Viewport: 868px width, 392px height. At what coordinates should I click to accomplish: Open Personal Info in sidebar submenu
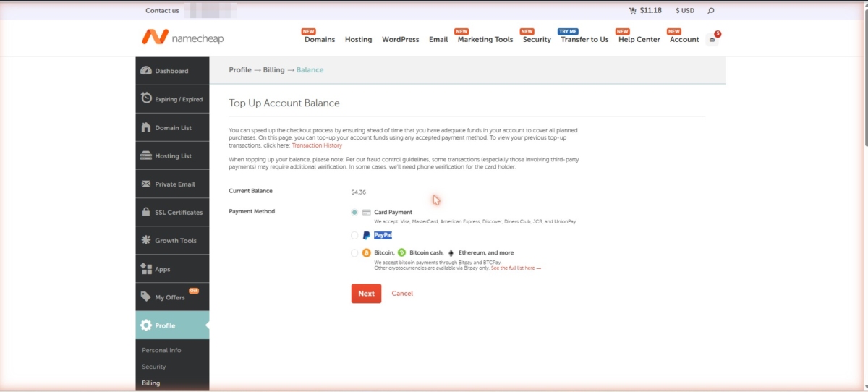pyautogui.click(x=161, y=350)
